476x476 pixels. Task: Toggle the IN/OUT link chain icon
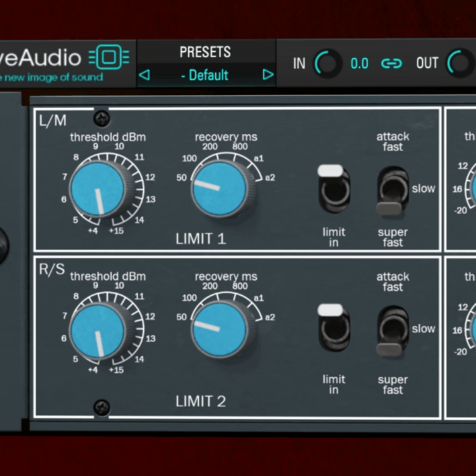(x=391, y=63)
